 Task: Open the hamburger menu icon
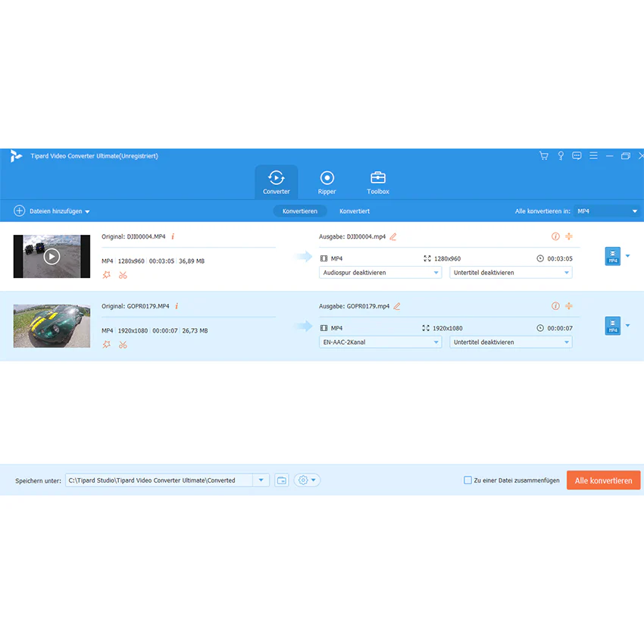[x=593, y=155]
